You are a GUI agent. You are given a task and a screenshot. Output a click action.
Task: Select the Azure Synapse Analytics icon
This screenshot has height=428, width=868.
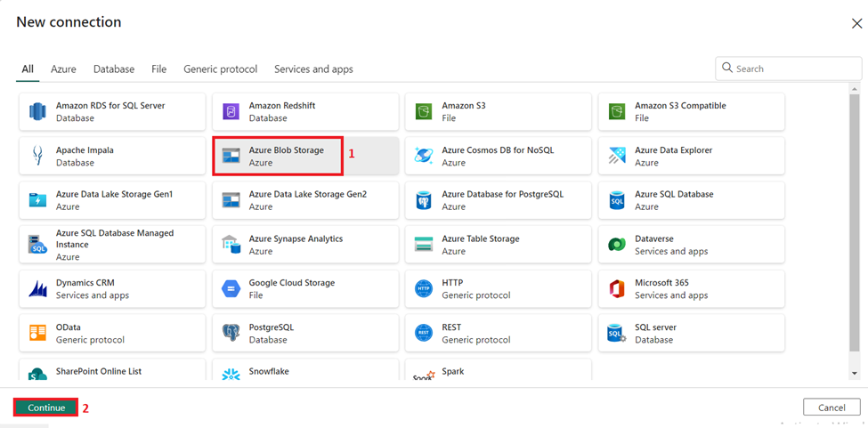[x=231, y=245]
